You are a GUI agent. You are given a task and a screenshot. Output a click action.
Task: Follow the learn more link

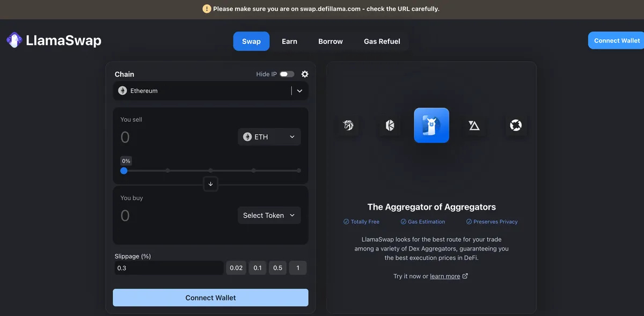pos(445,276)
